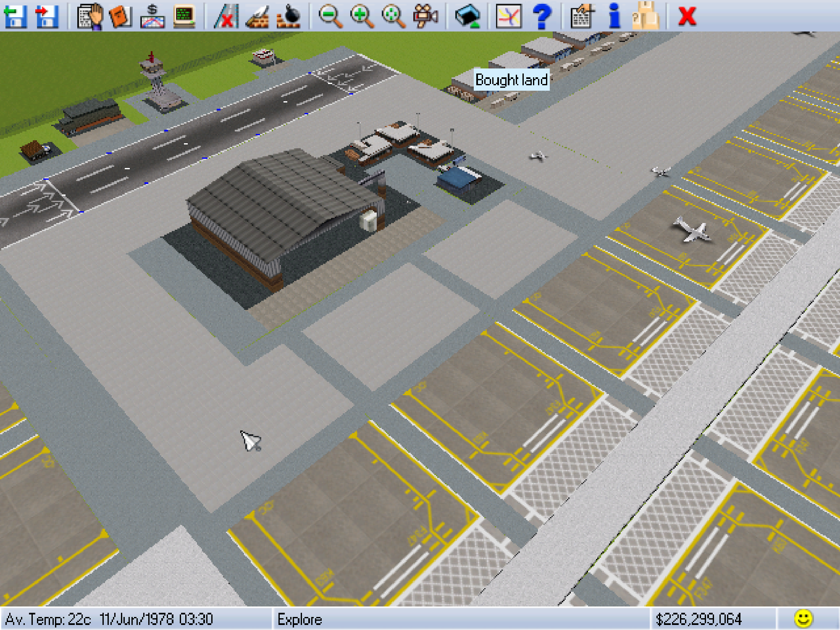
Task: Click the zoom-to-fit magnifier with target
Action: 394,16
